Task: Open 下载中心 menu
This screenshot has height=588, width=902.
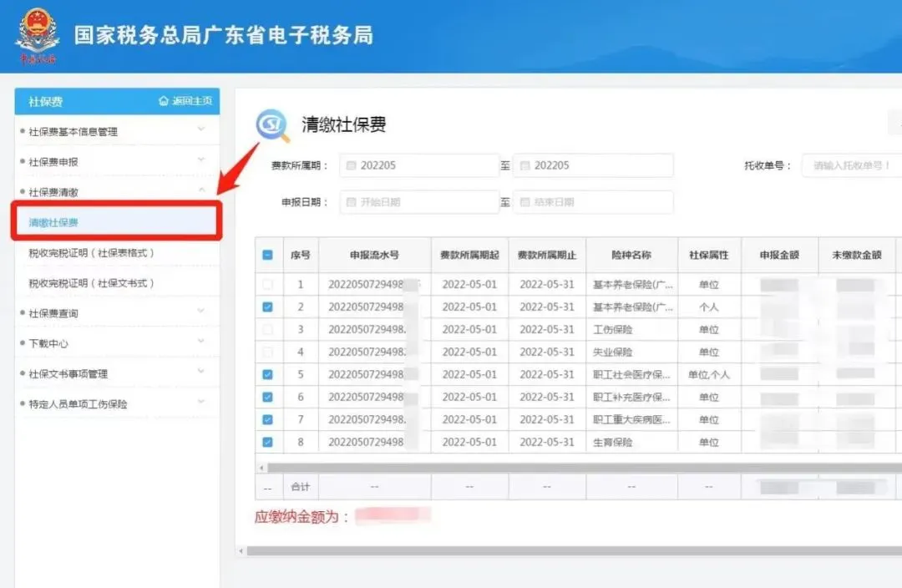Action: coord(117,343)
